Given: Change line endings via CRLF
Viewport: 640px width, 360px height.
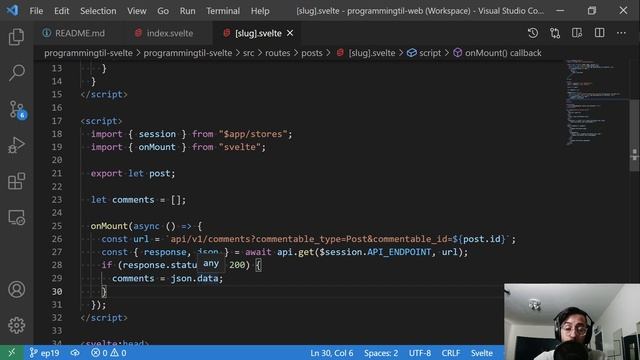Looking at the screenshot, I should click(451, 353).
